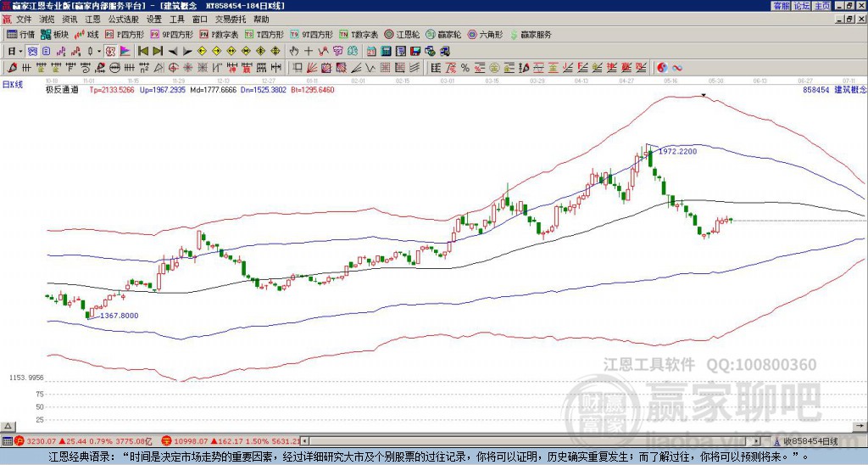
Task: Expand the candlestick style dropdown arrow
Action: click(99, 52)
